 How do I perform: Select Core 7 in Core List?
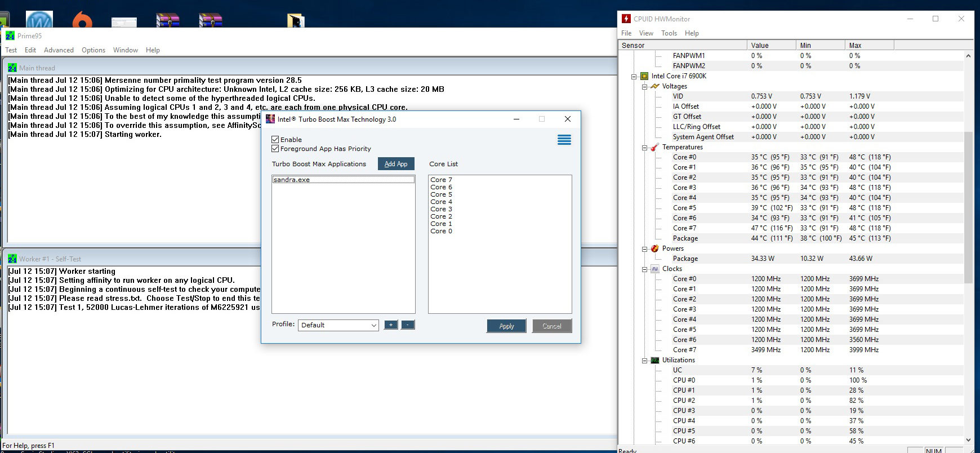(x=442, y=180)
